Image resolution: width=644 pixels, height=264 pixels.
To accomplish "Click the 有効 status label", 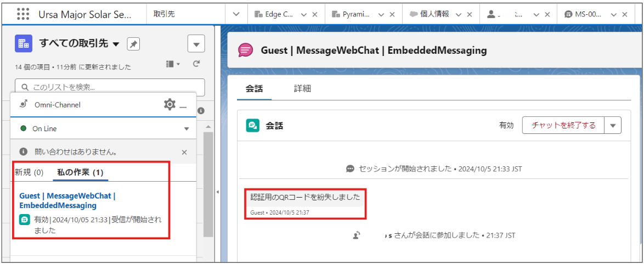I will 506,126.
